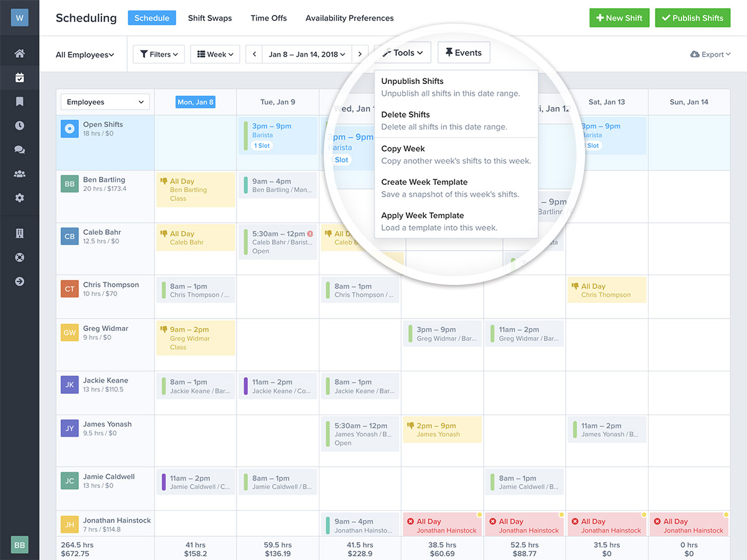Click Jackie Keane's JK avatar
This screenshot has width=747, height=560.
click(69, 385)
